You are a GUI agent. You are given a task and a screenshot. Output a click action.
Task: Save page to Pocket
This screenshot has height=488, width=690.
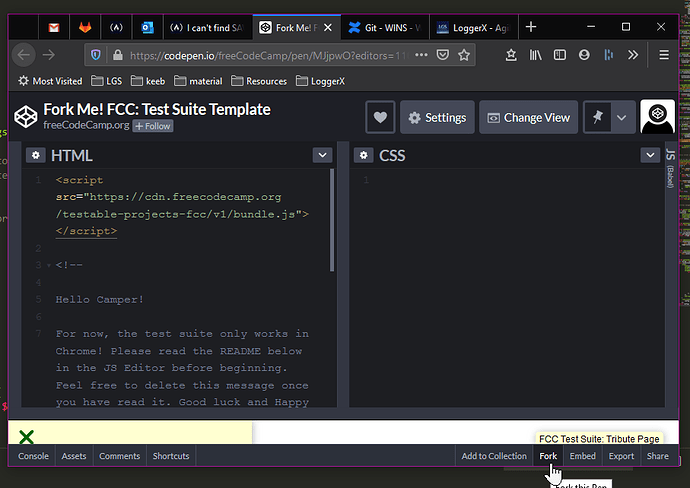443,55
